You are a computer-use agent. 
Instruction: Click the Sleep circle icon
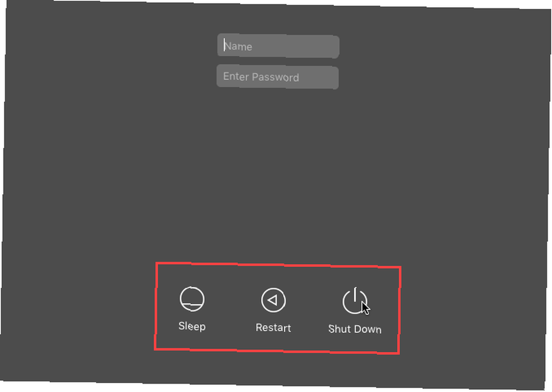pyautogui.click(x=192, y=299)
